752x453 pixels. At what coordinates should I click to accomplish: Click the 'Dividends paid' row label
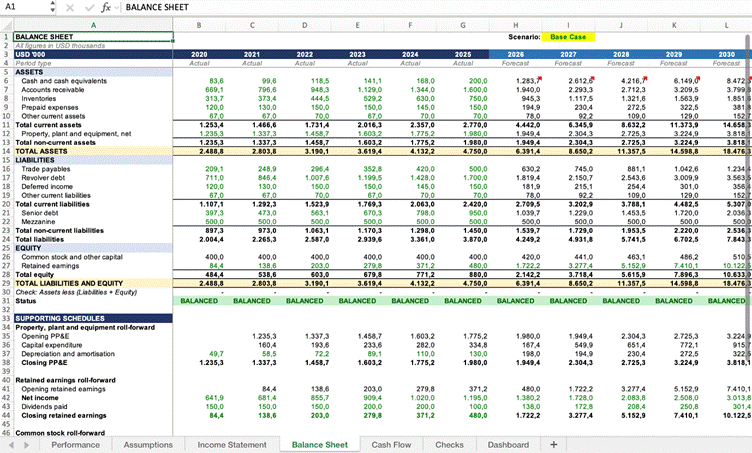[x=44, y=407]
